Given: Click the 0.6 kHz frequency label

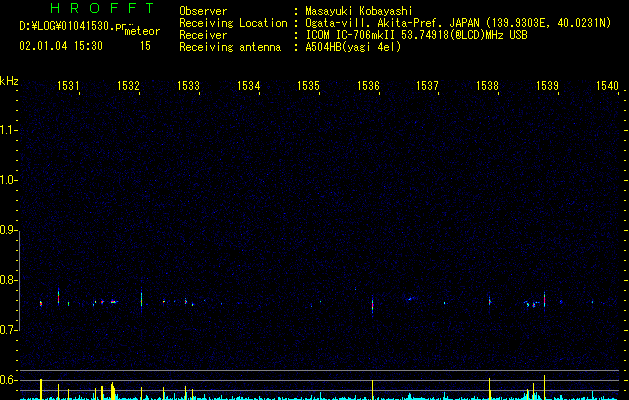Looking at the screenshot, I should pos(8,380).
